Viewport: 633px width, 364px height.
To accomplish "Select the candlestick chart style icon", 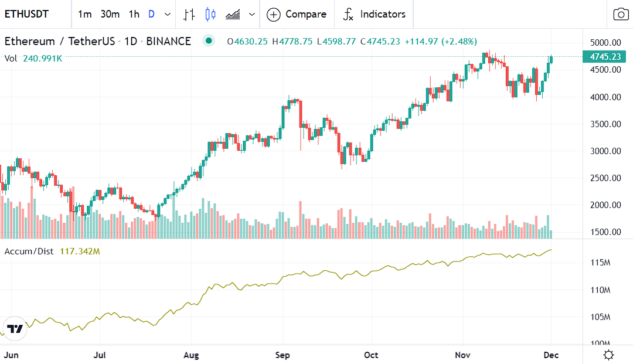I will (x=210, y=14).
